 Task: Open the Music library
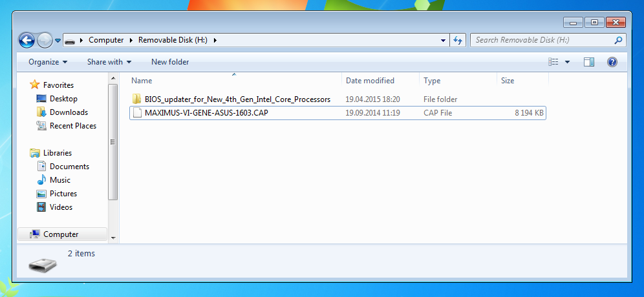pos(60,179)
